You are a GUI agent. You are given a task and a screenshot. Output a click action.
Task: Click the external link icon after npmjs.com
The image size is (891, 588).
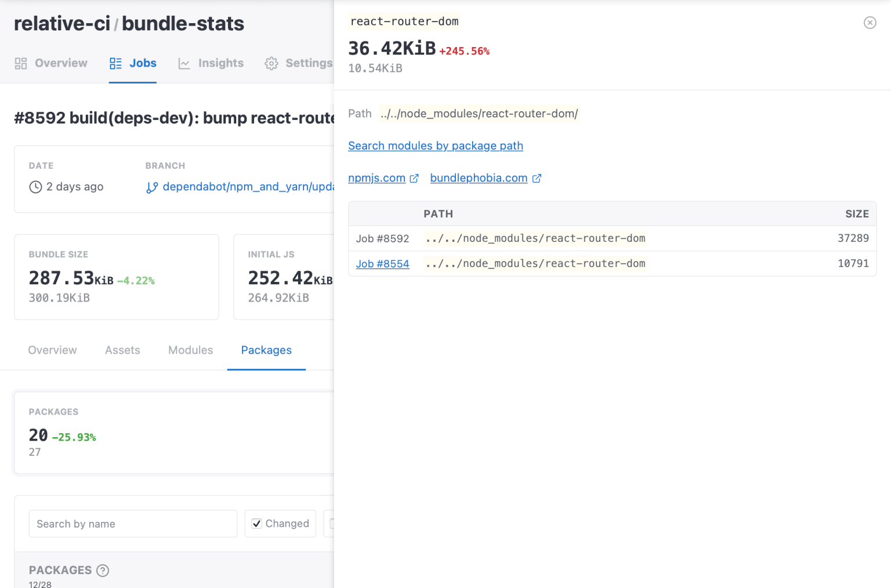(x=414, y=179)
